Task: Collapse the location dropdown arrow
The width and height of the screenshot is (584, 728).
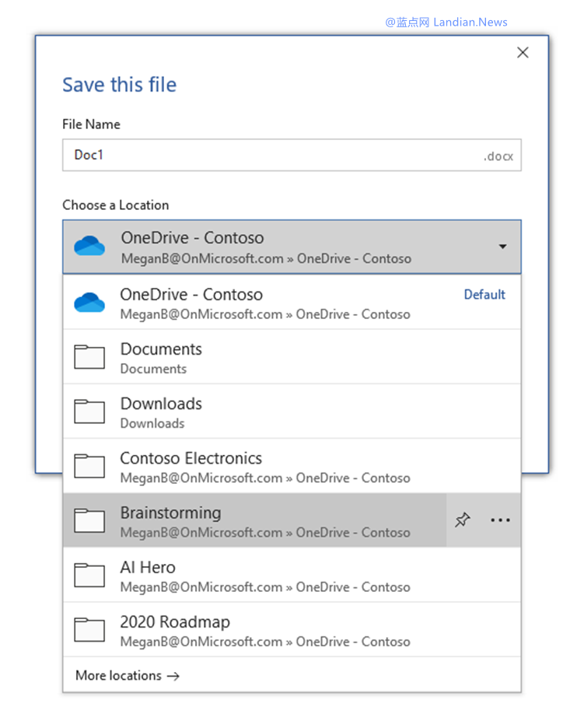Action: pos(502,247)
